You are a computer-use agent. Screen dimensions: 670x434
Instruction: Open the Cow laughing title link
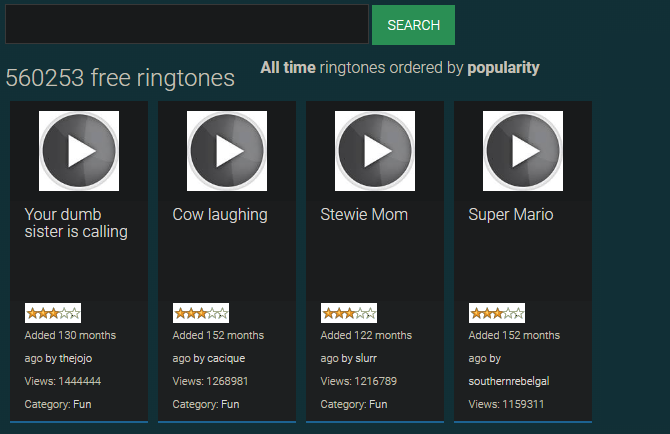click(x=220, y=214)
